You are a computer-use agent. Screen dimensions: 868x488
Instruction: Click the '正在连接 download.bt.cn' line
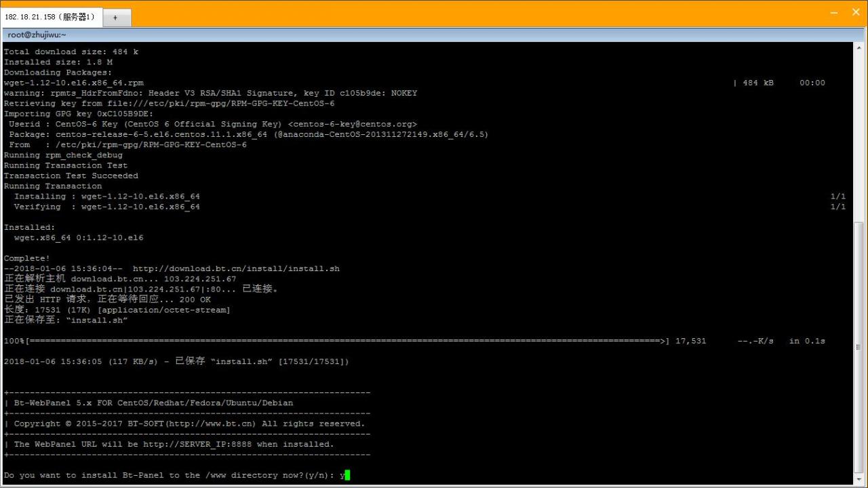(141, 289)
